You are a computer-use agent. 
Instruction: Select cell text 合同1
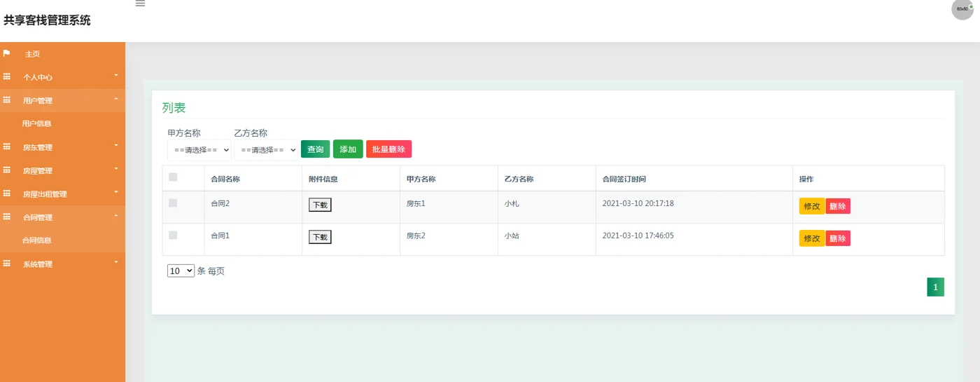point(220,236)
